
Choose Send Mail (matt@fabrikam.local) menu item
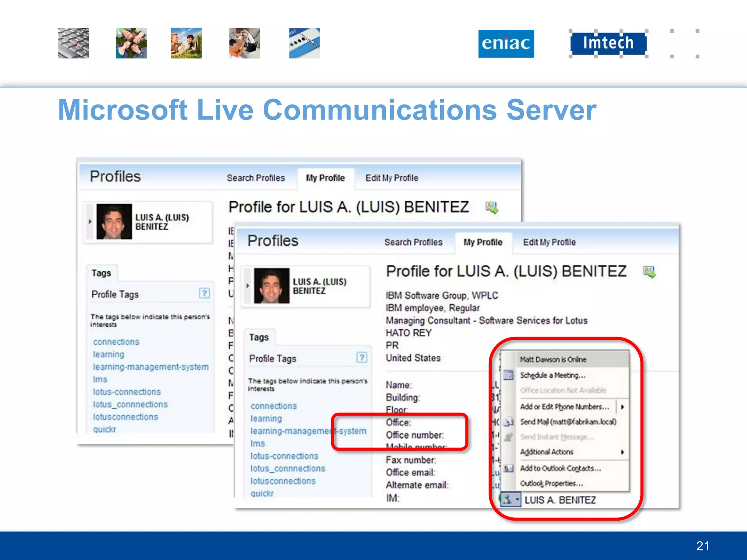(x=568, y=422)
